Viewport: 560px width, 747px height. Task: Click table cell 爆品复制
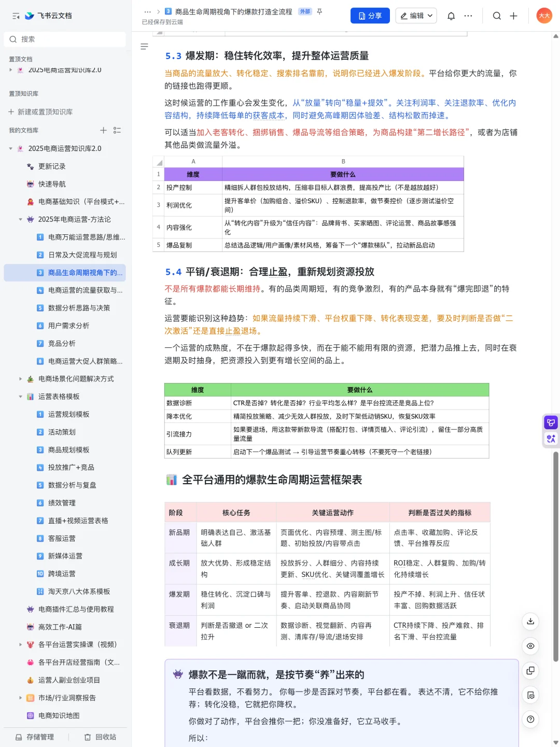(193, 245)
